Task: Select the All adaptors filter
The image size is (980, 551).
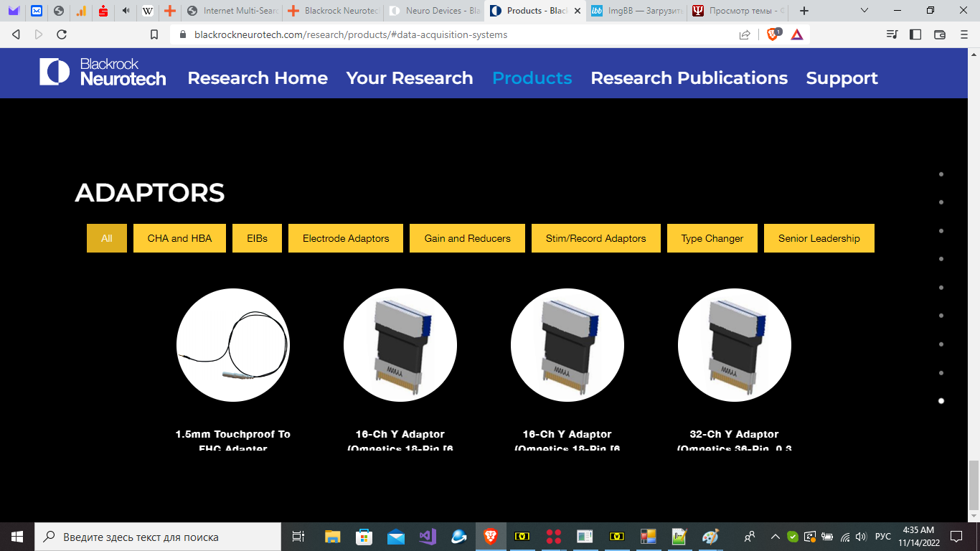Action: tap(107, 238)
